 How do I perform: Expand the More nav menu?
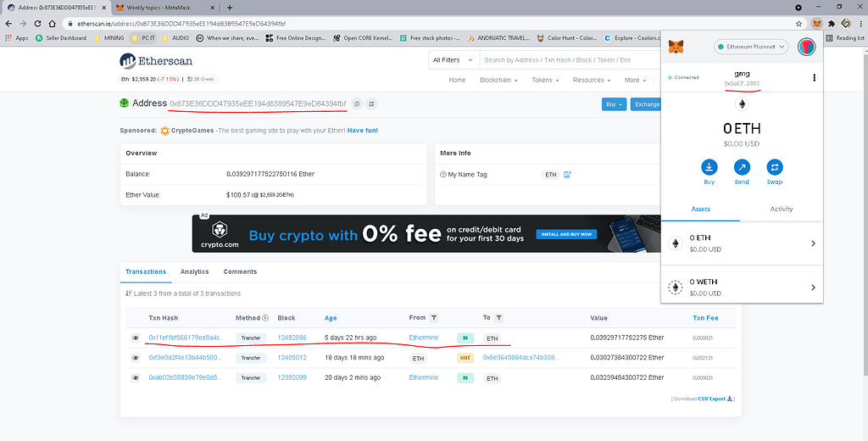coord(635,80)
